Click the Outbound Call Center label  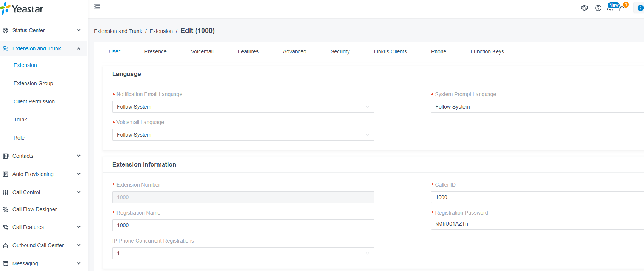point(38,245)
